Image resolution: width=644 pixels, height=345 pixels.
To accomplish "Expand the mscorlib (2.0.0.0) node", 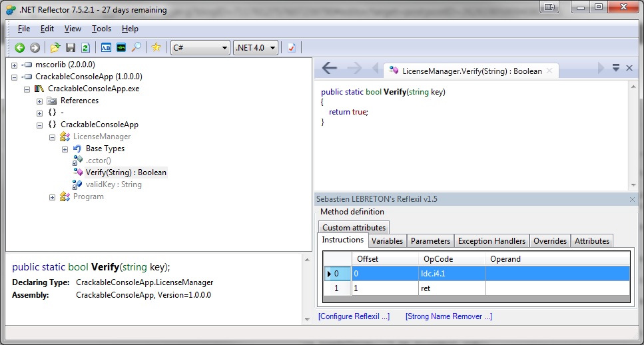I will tap(15, 65).
